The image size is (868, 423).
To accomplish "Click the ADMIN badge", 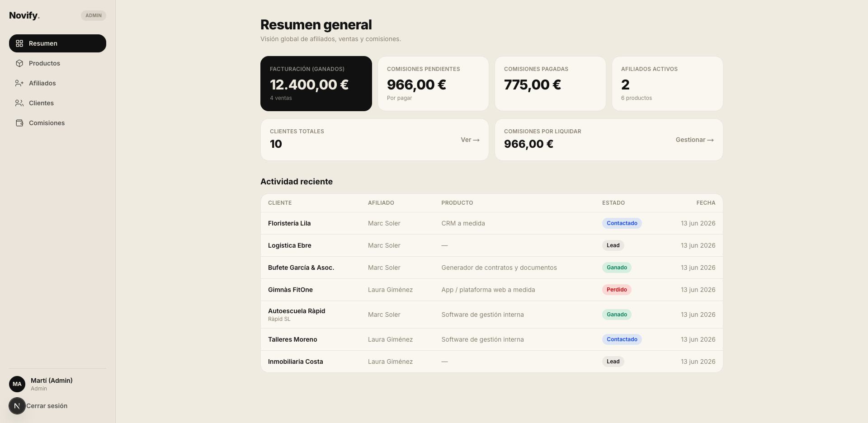I will tap(94, 15).
